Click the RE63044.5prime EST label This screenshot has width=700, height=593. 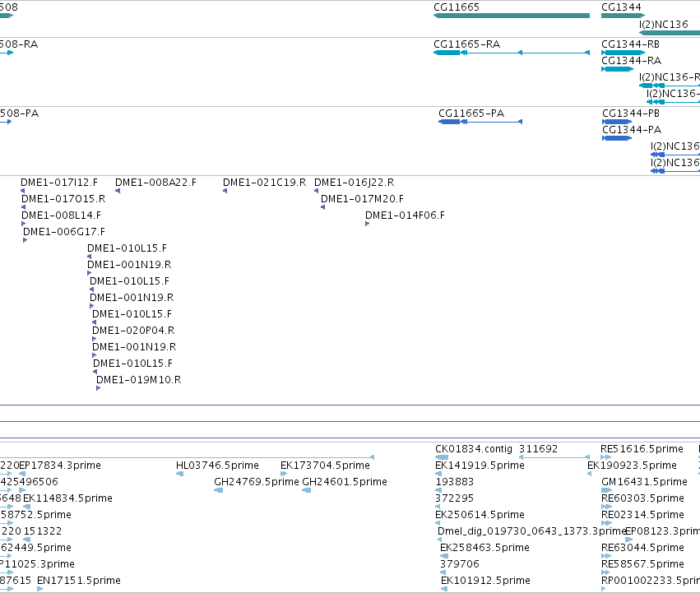click(x=643, y=548)
